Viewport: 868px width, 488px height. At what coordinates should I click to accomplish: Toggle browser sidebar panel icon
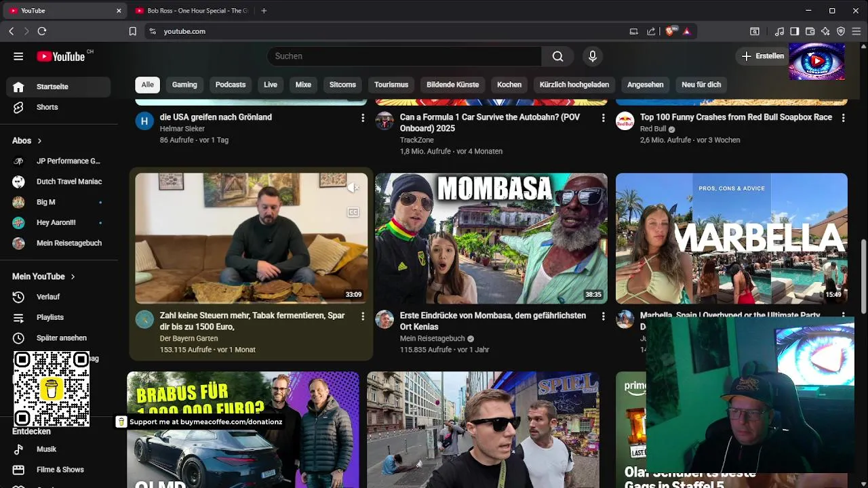click(794, 31)
